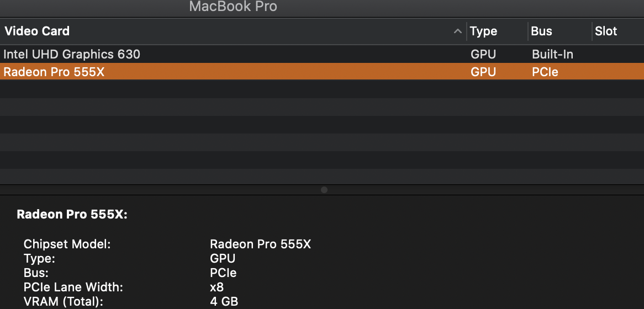The image size is (644, 309).
Task: Sort by the Video Card column header
Action: pos(37,31)
